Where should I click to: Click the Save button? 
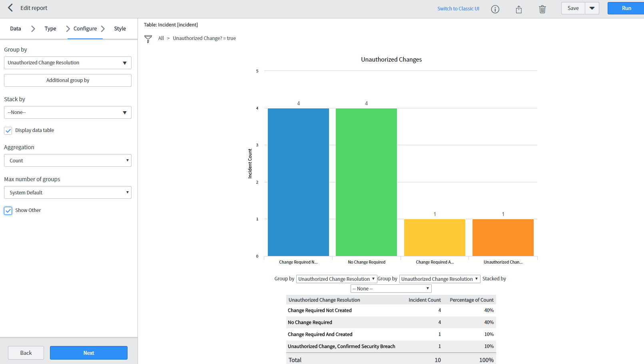pyautogui.click(x=573, y=8)
